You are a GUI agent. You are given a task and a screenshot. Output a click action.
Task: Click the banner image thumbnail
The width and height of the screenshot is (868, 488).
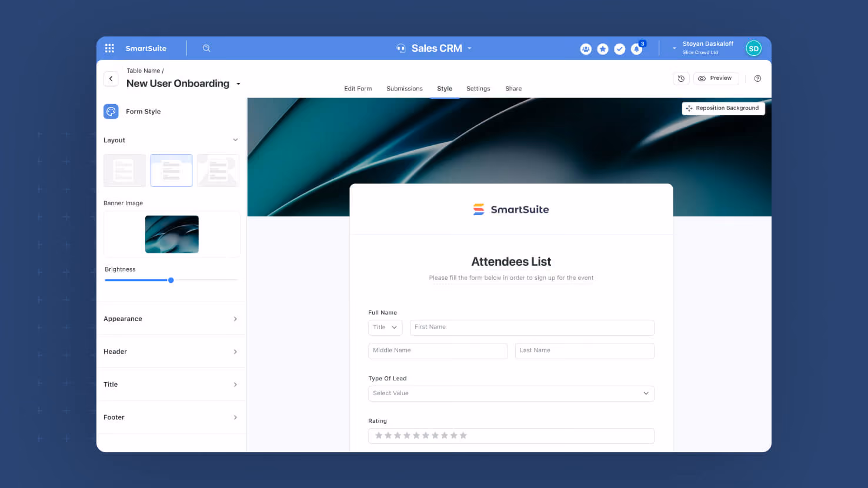pyautogui.click(x=172, y=234)
